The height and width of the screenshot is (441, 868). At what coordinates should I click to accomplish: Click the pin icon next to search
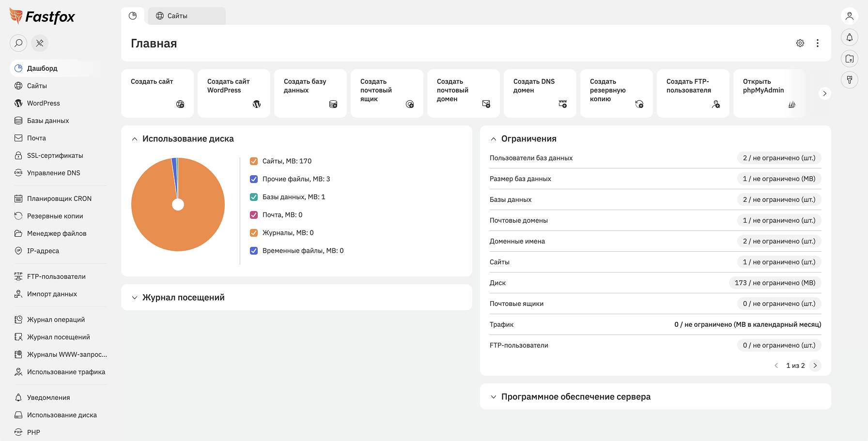40,43
